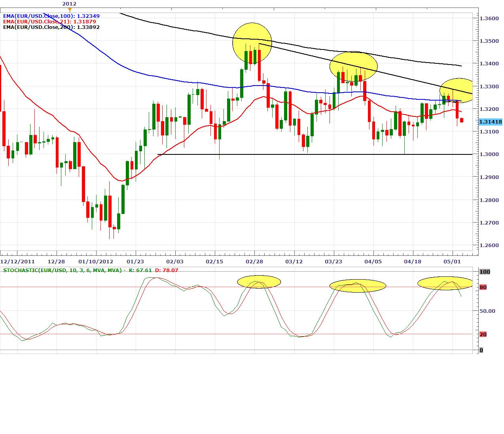Image resolution: width=504 pixels, height=434 pixels.
Task: Click the 12/12/2011 date label
Action: [17, 261]
